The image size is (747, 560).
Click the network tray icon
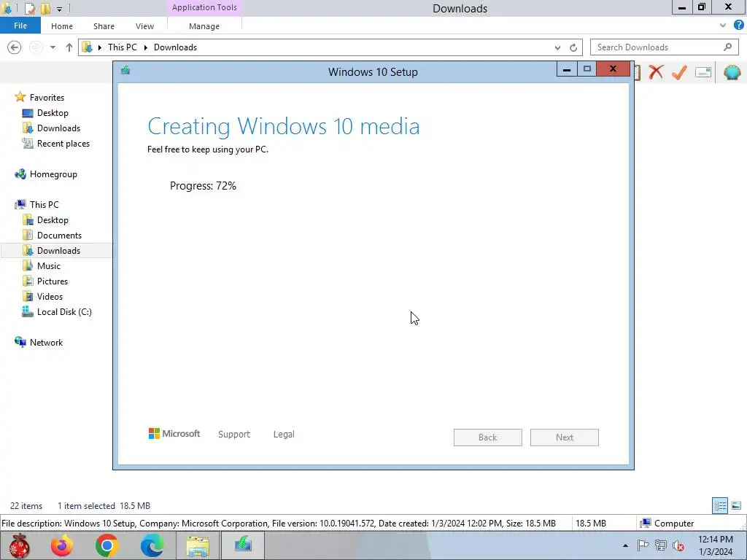(x=661, y=545)
